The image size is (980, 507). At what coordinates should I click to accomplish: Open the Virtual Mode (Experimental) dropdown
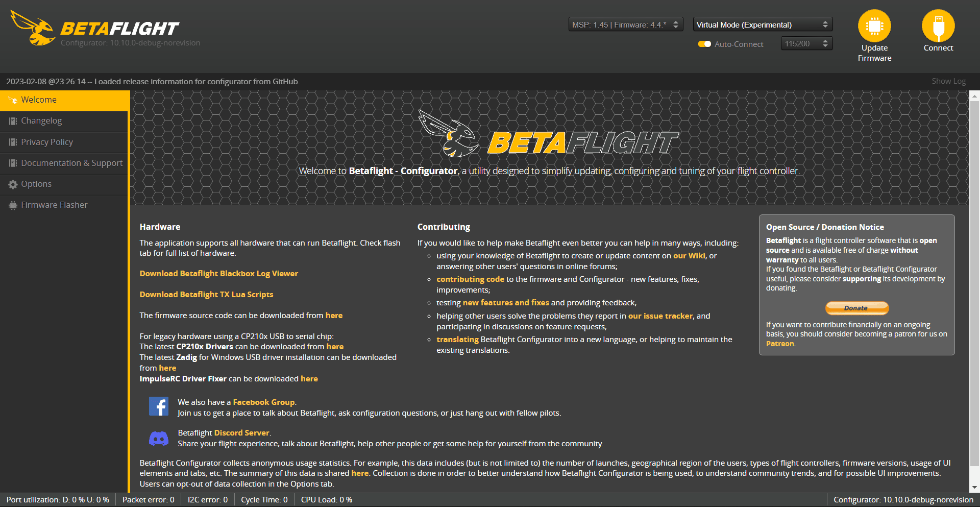point(762,24)
